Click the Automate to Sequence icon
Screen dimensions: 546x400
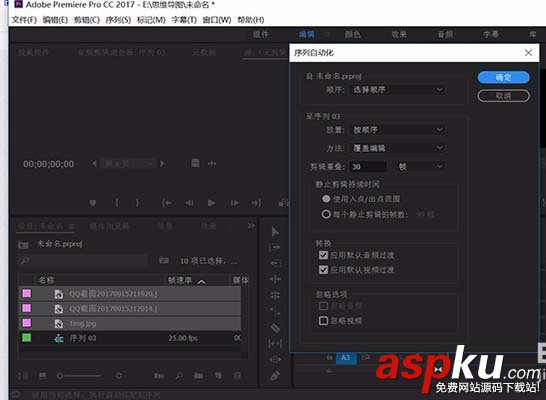pyautogui.click(x=159, y=376)
